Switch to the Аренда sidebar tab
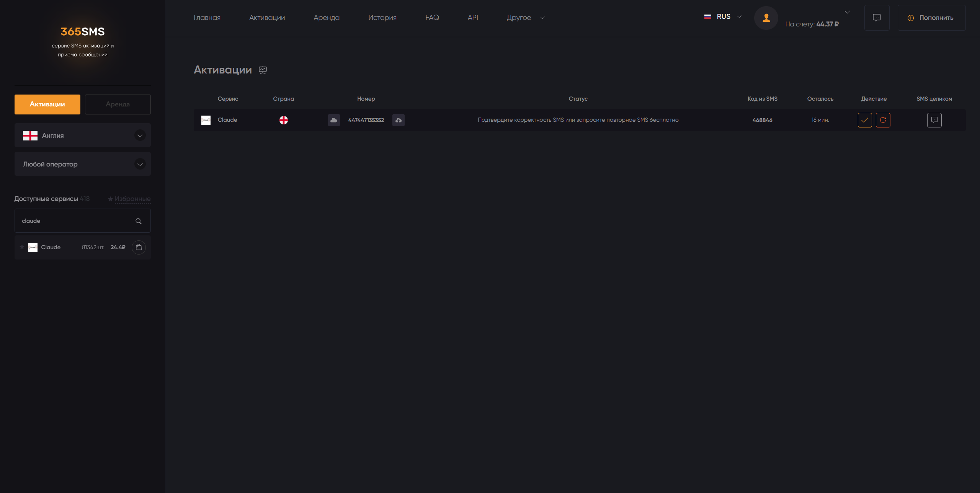980x493 pixels. coord(118,104)
